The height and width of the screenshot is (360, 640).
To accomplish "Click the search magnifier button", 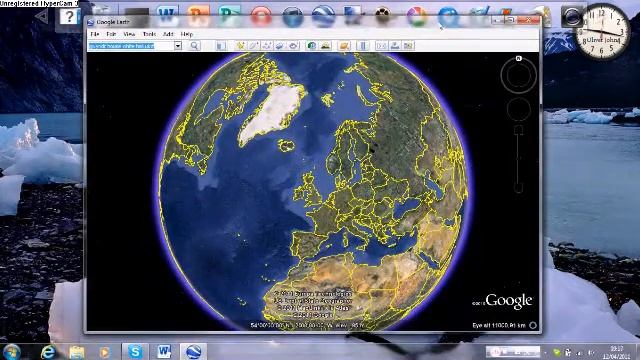I will pyautogui.click(x=194, y=46).
